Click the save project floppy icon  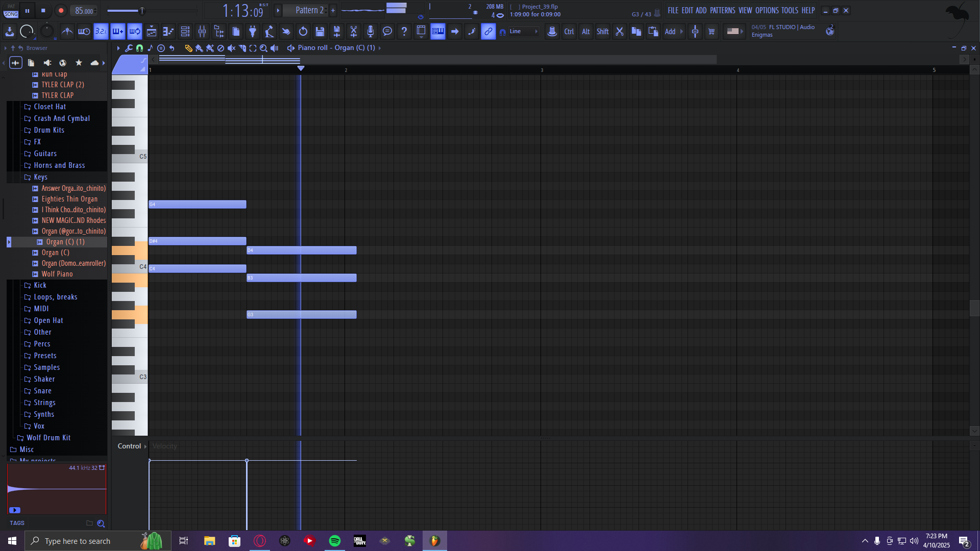click(x=320, y=32)
